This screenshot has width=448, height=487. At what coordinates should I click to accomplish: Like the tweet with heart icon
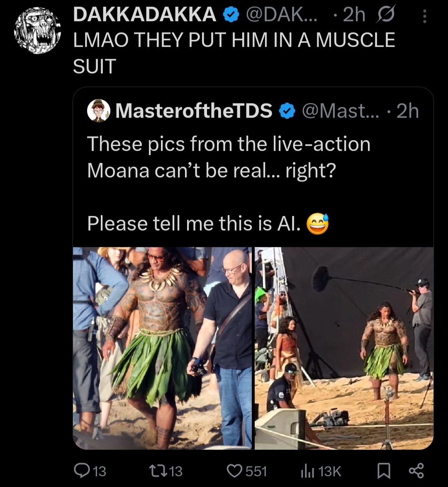(x=236, y=471)
